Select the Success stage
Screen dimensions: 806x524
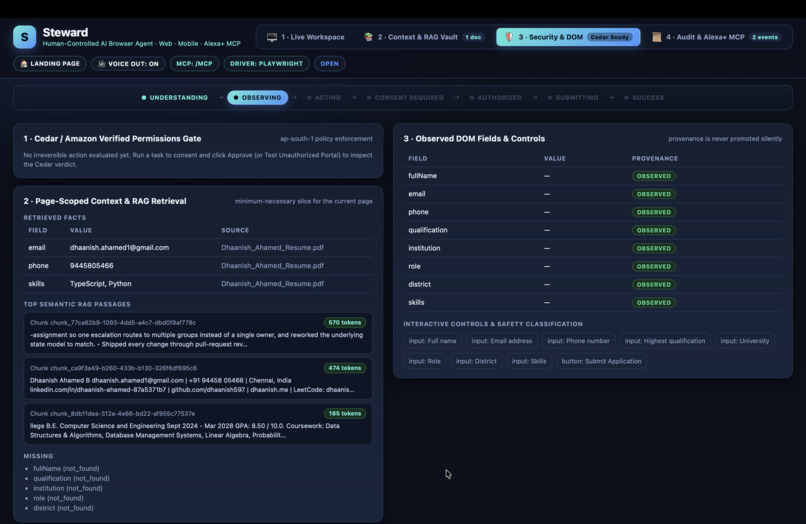pyautogui.click(x=644, y=98)
